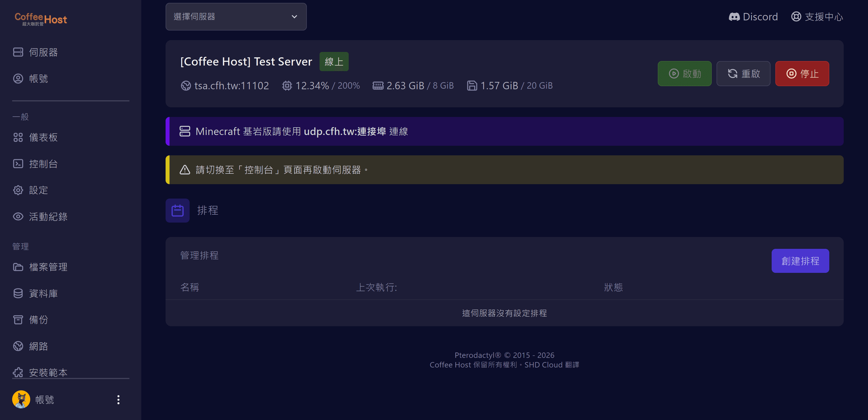Click the 重啟 restart server button
This screenshot has height=420, width=868.
pos(743,73)
